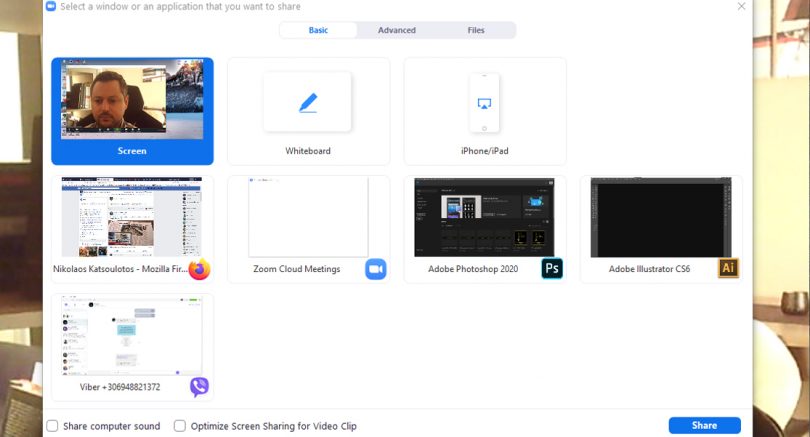Select the Screen thumbnail preview
This screenshot has height=437, width=810.
pos(132,99)
